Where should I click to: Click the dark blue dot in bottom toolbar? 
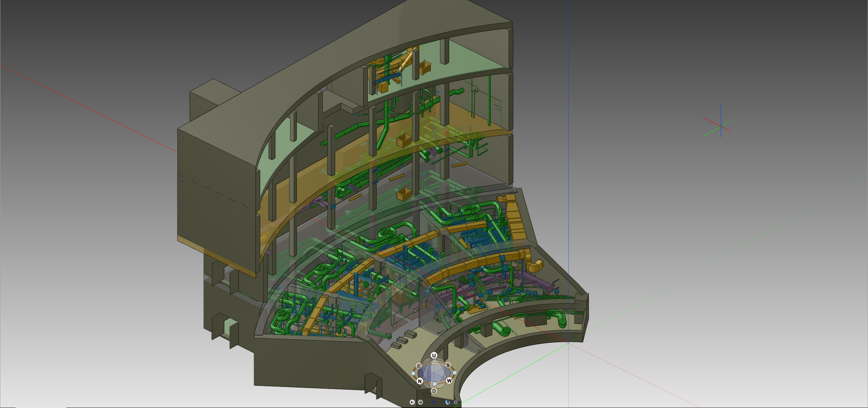(434, 402)
